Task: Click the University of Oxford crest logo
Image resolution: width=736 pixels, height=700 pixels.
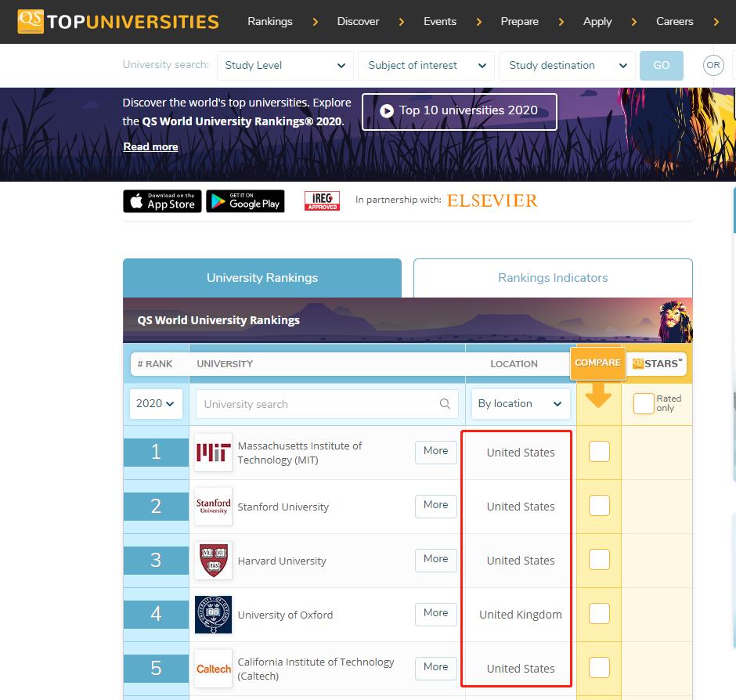Action: (214, 615)
